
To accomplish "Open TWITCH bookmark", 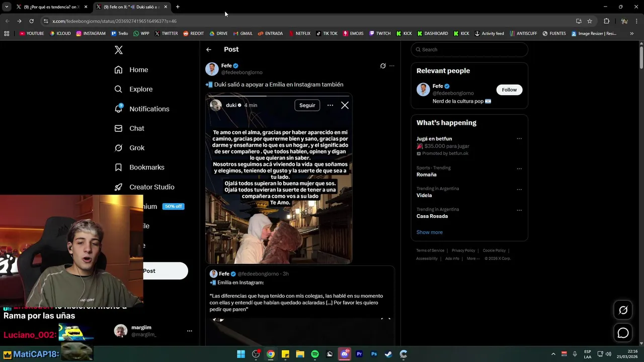I will coord(379,34).
